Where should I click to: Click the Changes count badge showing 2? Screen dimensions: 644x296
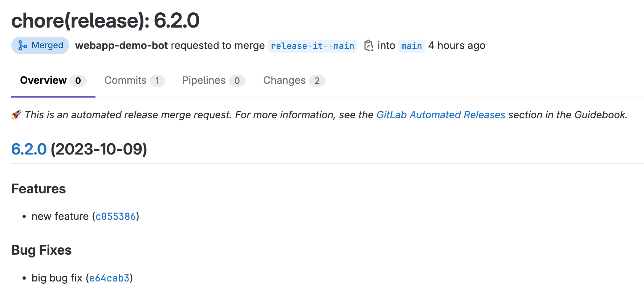click(317, 81)
